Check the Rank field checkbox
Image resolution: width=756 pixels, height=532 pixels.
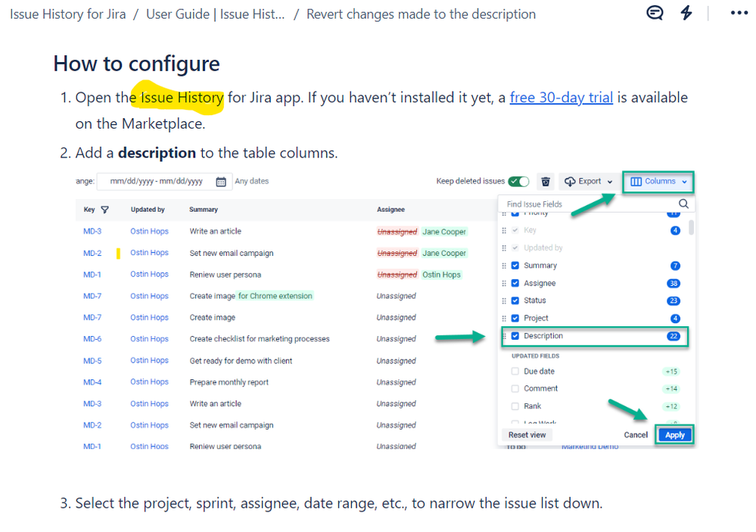[x=515, y=406]
